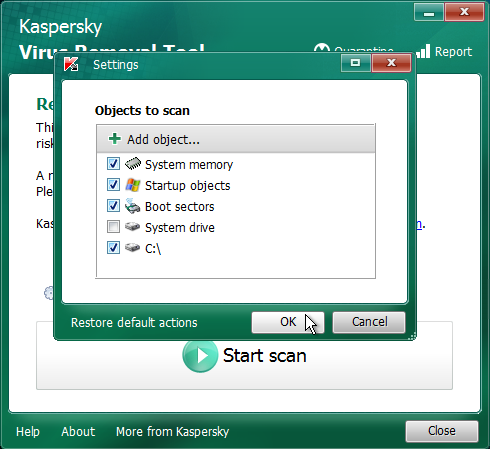Click the Objects to scan heading
Screen dimensions: 490x449
pos(142,111)
